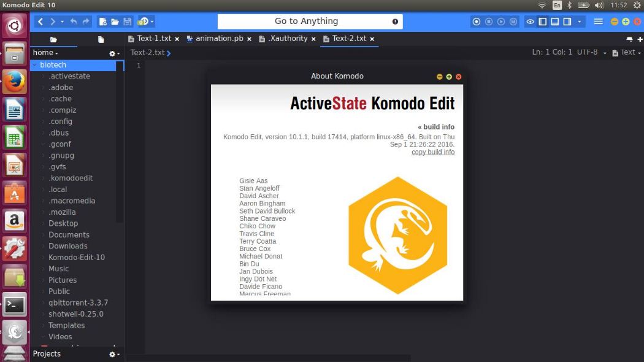
Task: Open file using the folder icon
Action: [x=115, y=21]
